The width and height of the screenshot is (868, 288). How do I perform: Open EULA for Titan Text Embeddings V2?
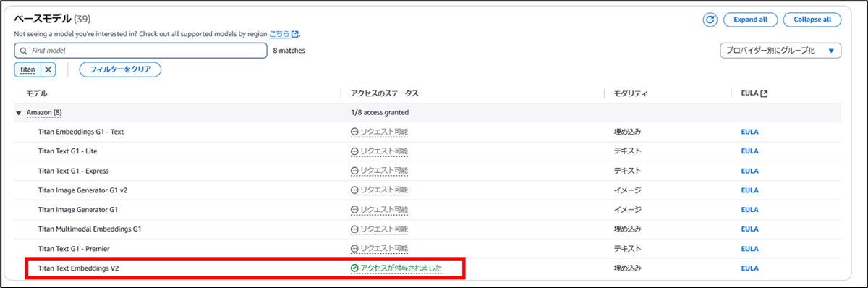[x=749, y=268]
